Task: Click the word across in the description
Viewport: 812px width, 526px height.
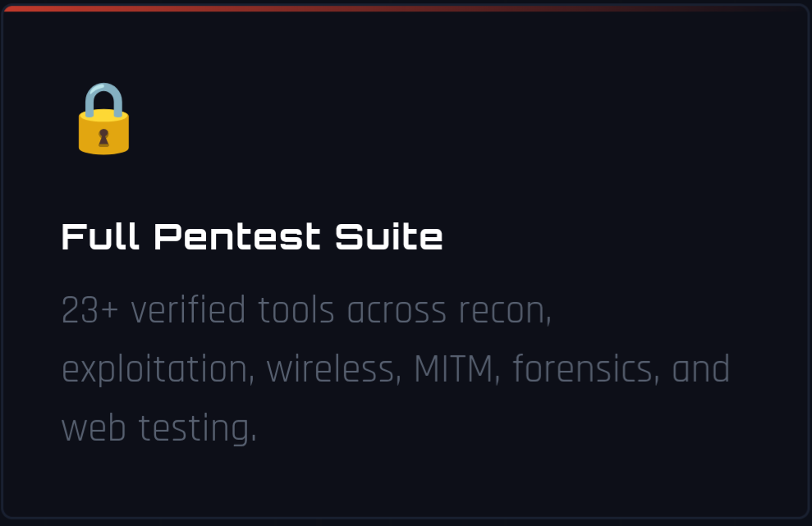Action: coord(397,311)
